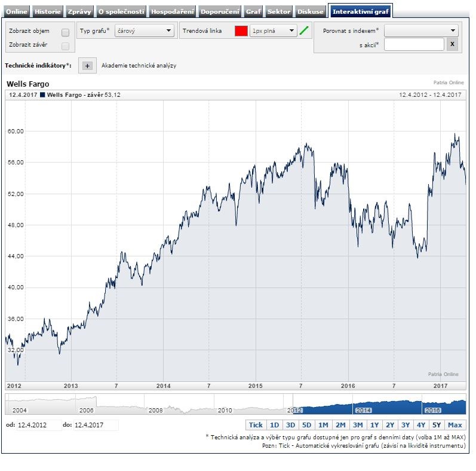Add a technical indicator with plus button
This screenshot has width=476, height=471.
tap(87, 66)
